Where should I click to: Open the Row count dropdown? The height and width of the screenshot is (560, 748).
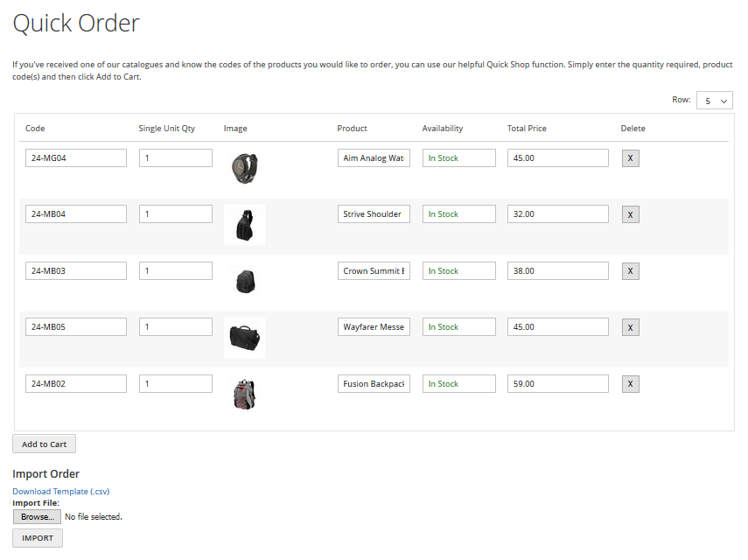click(x=714, y=101)
